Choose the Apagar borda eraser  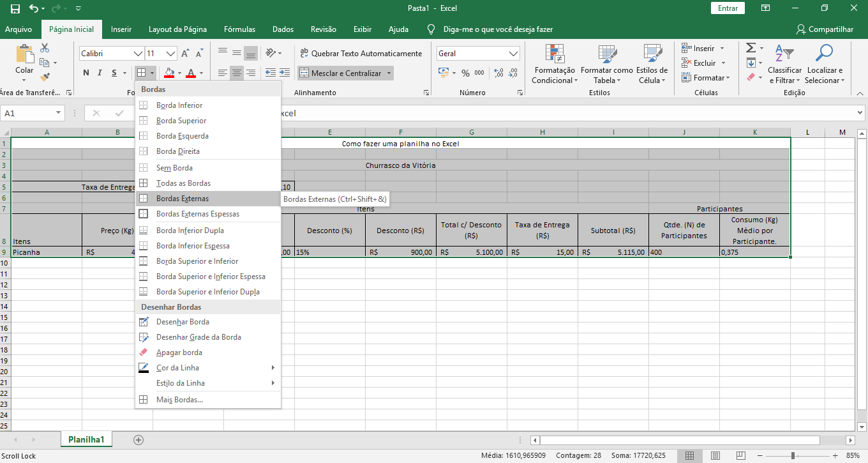(x=179, y=353)
